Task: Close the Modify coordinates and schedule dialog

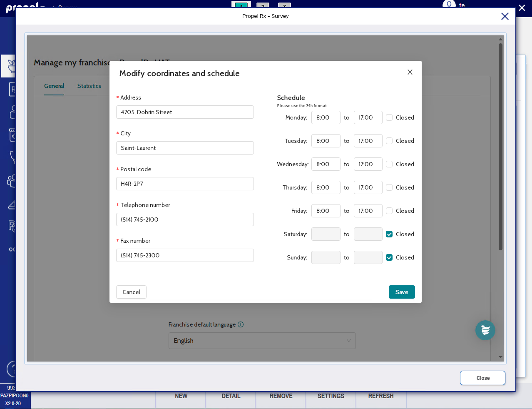Action: [x=410, y=72]
